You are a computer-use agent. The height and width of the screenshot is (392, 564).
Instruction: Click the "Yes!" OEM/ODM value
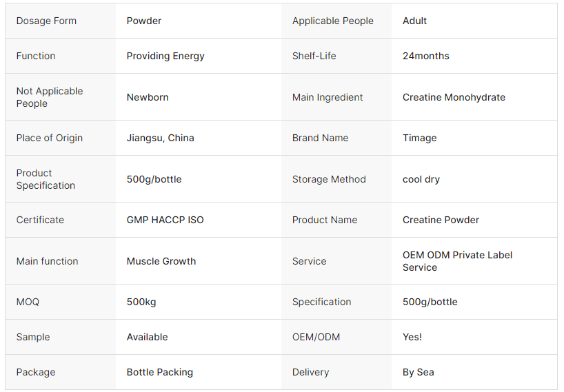coord(412,337)
